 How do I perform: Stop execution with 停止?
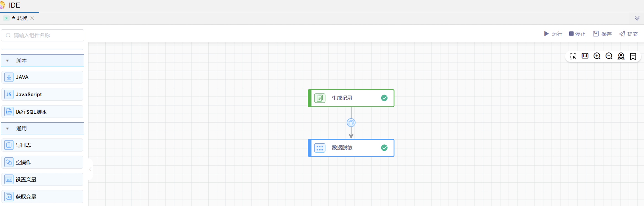pos(577,34)
